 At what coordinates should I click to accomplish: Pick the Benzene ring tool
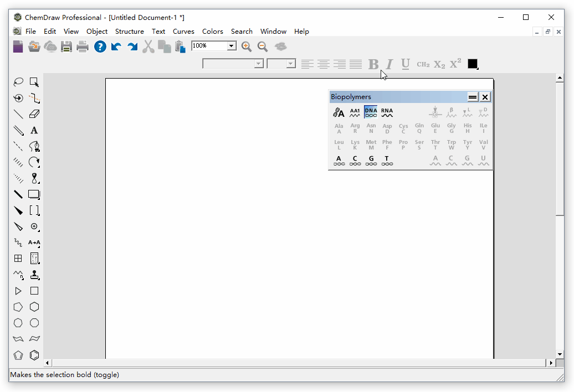34,355
